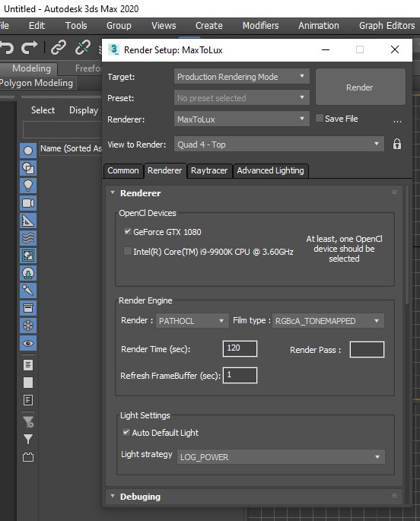Collapse the Debuging rollout
The width and height of the screenshot is (420, 521).
113,496
